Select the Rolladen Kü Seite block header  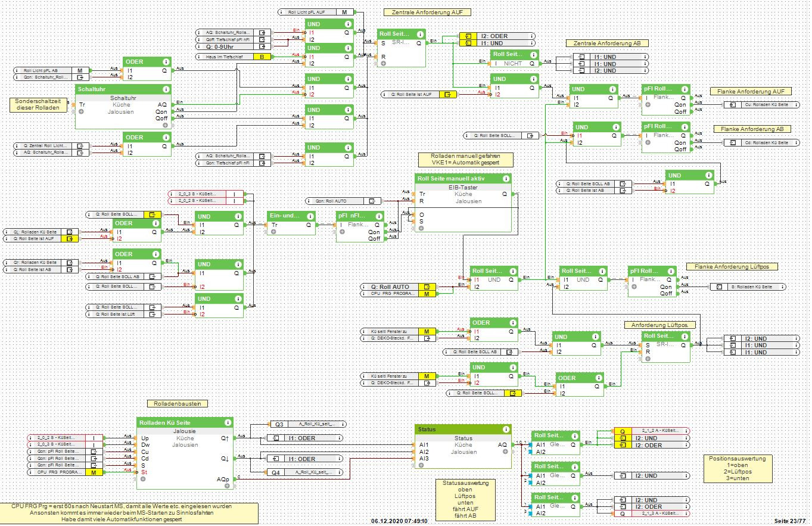(x=185, y=422)
